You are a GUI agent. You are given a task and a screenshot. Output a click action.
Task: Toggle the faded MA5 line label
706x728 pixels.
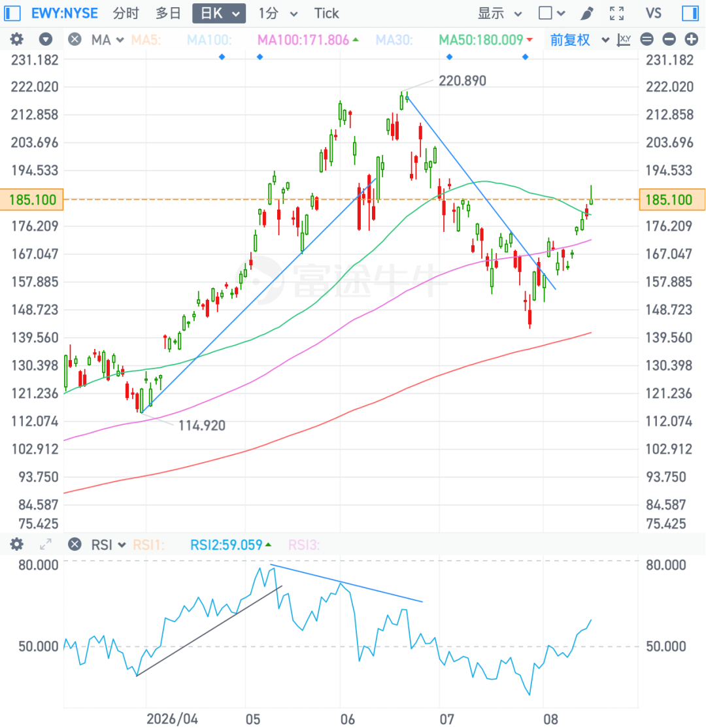pyautogui.click(x=146, y=40)
